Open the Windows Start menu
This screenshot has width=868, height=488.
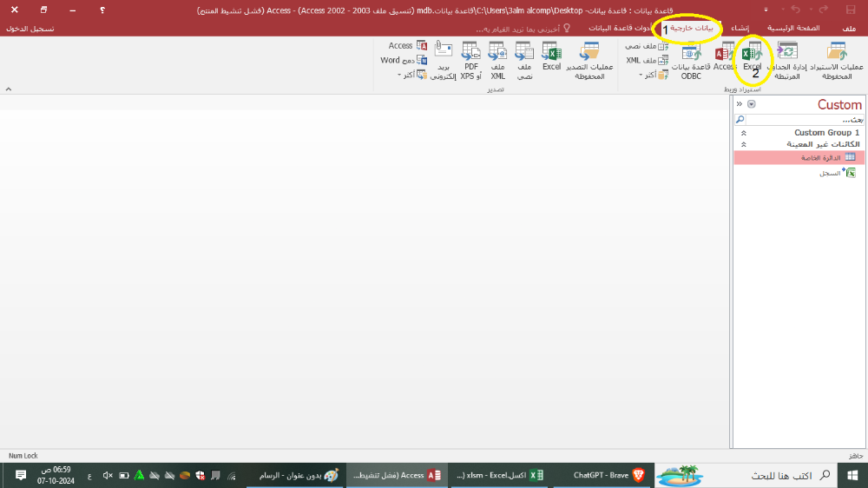point(852,475)
